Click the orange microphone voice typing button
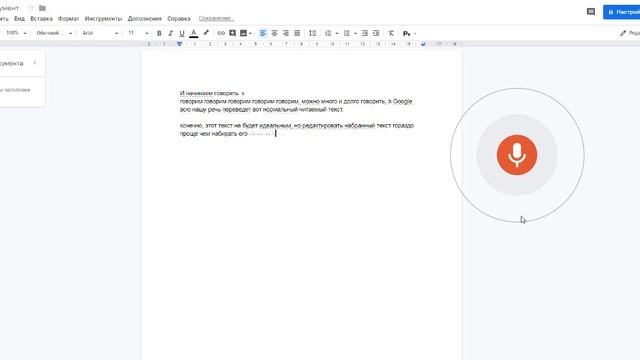 [517, 155]
